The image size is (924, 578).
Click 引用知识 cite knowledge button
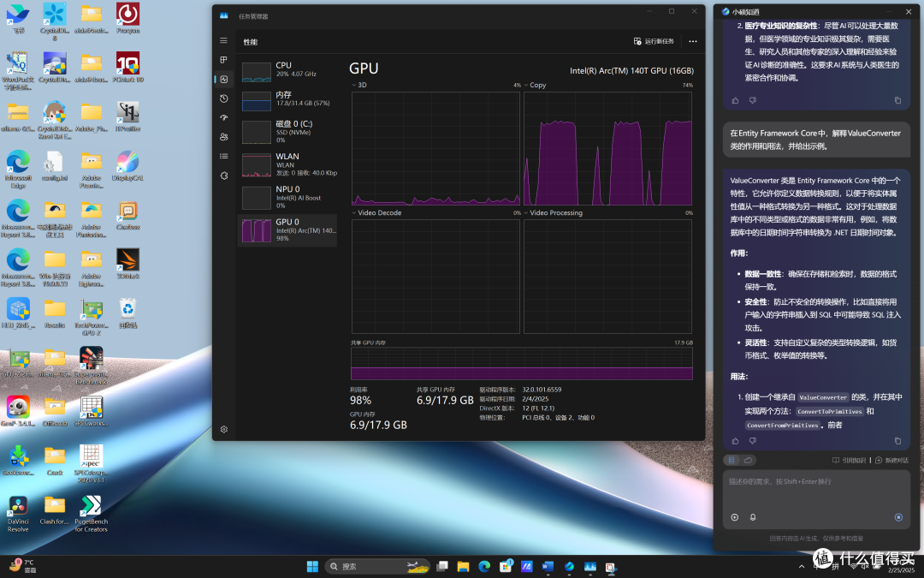[850, 460]
